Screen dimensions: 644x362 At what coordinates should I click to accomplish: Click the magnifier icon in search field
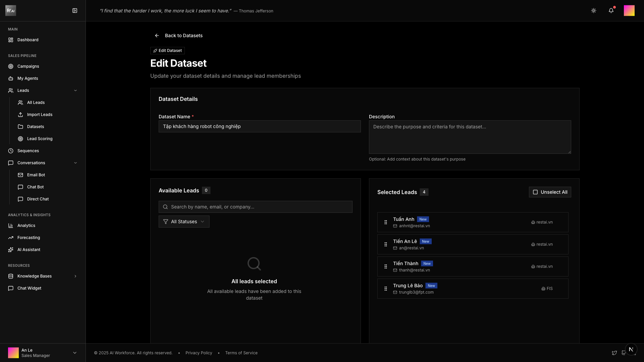[x=165, y=207]
